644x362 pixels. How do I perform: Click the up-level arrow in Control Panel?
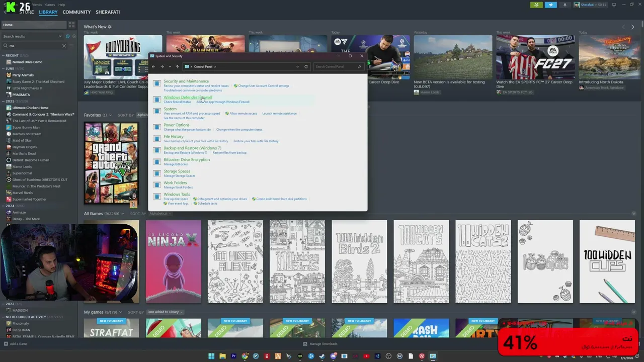click(x=177, y=66)
